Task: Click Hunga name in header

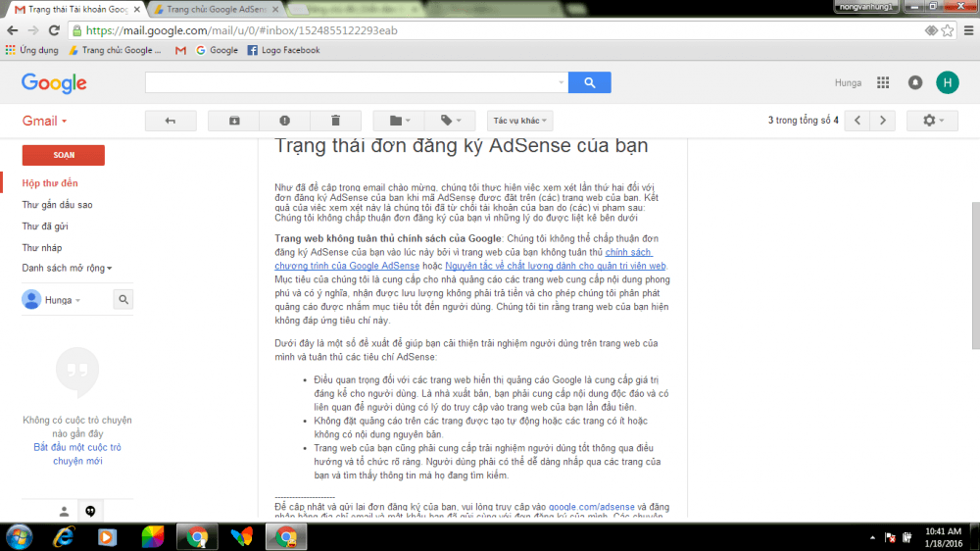Action: tap(848, 82)
